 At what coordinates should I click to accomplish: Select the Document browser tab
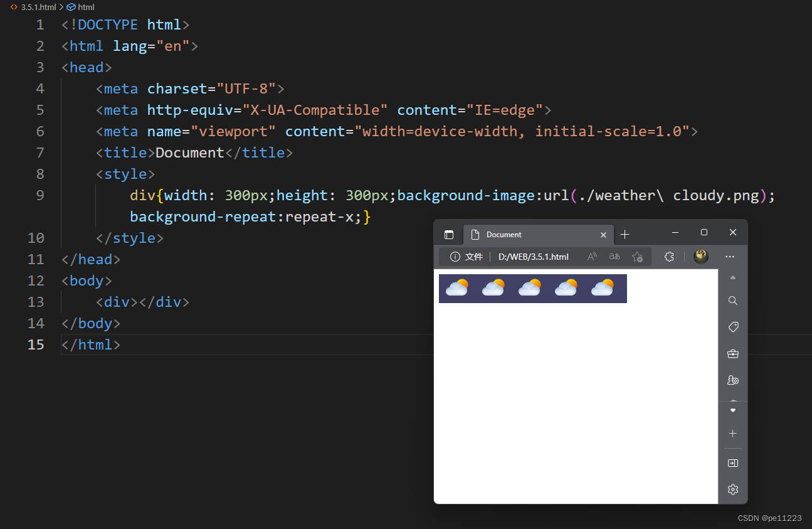pos(537,235)
